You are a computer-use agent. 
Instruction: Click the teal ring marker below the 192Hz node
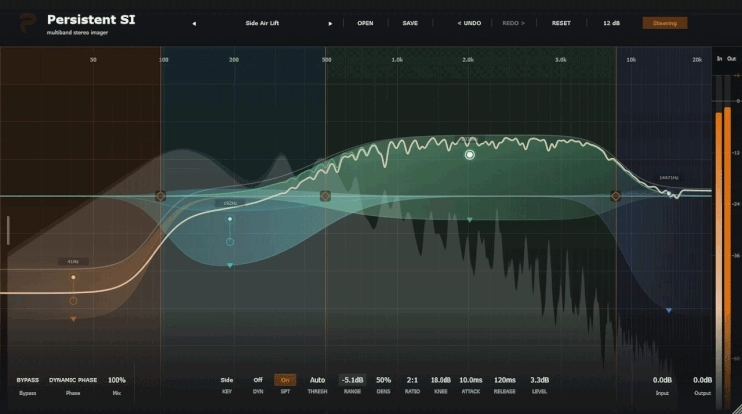(x=230, y=242)
